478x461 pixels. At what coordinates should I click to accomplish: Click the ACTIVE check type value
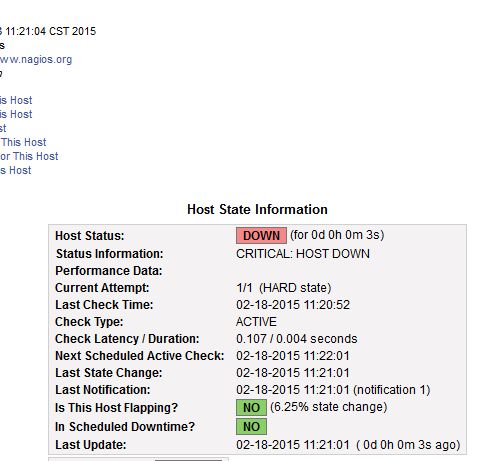click(x=256, y=322)
